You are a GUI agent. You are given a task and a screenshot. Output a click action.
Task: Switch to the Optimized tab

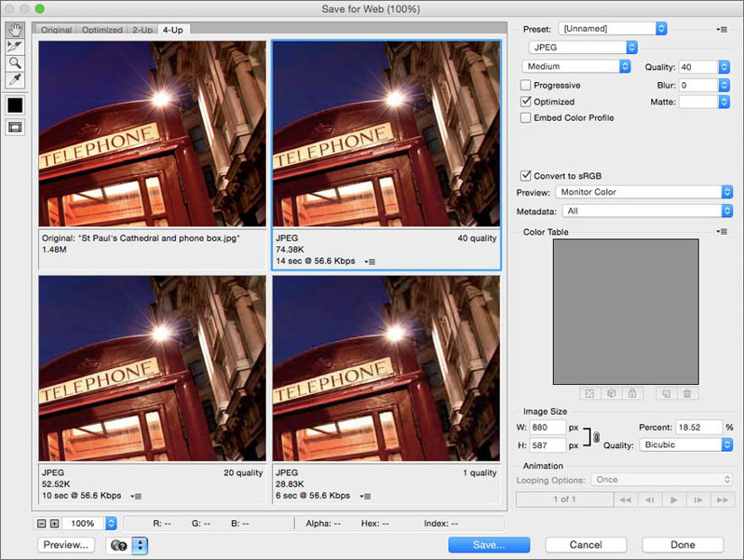[102, 30]
